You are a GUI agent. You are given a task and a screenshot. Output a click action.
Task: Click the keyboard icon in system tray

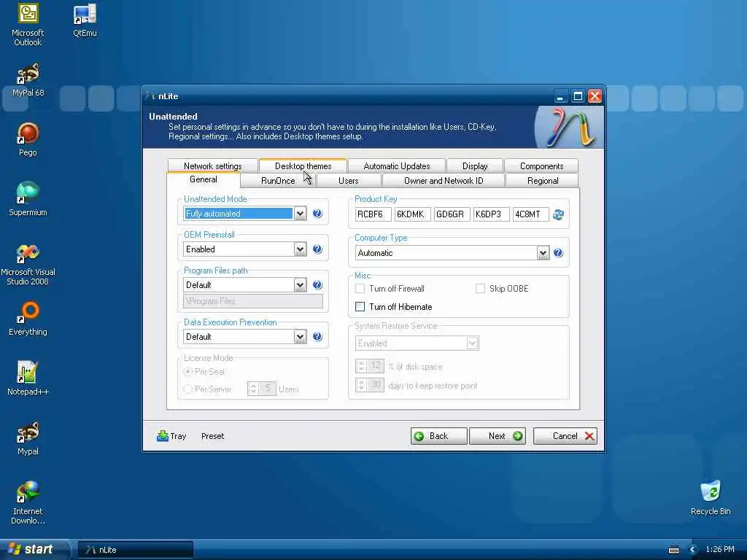[x=673, y=550]
